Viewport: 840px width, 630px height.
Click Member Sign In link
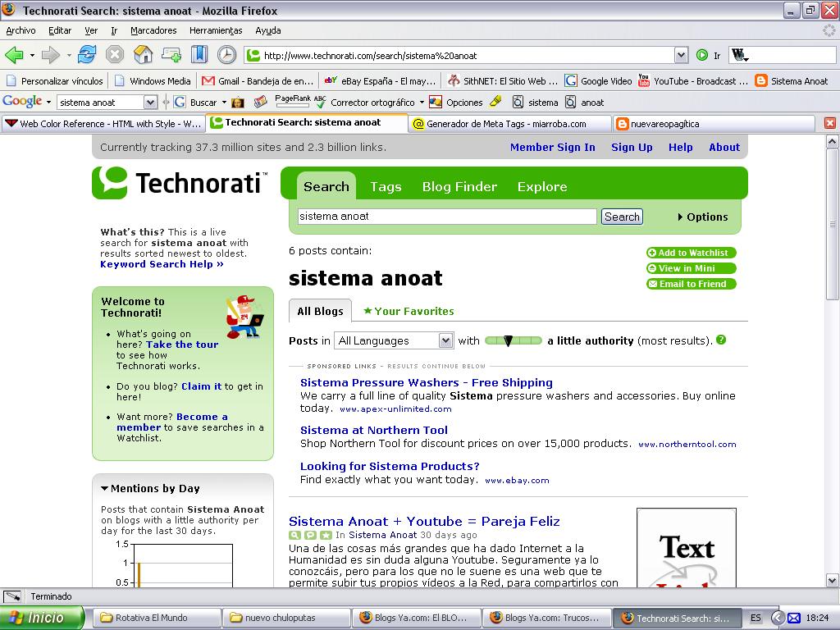point(552,148)
